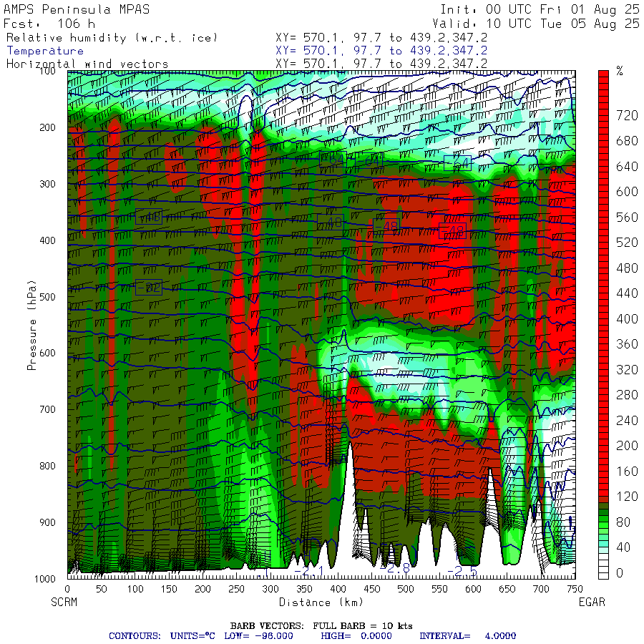Click the -2.8 temperature label near terrain

[395, 568]
